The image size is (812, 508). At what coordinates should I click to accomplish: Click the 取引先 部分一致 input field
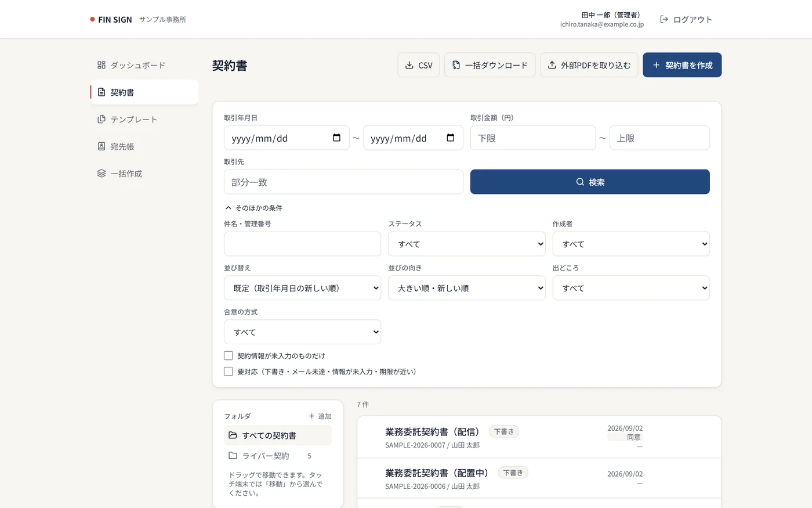pos(343,182)
